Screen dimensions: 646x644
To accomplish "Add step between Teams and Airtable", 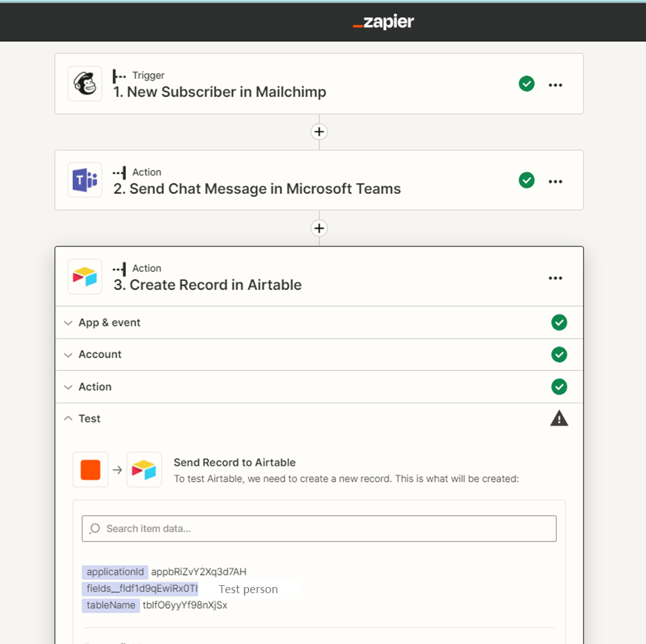I will pos(319,228).
